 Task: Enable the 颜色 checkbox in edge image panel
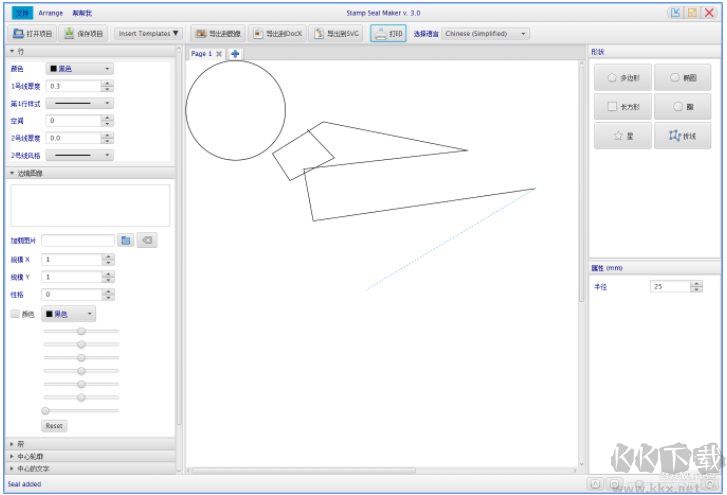tap(15, 314)
